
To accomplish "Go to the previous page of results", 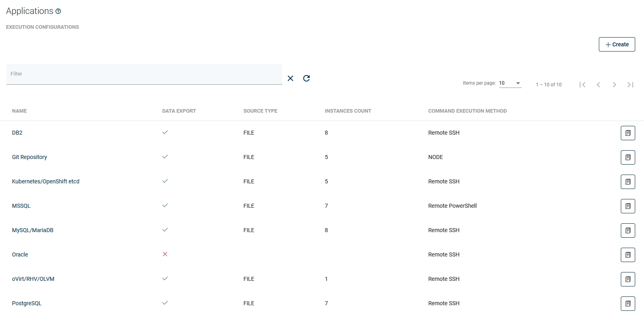I will [x=598, y=85].
